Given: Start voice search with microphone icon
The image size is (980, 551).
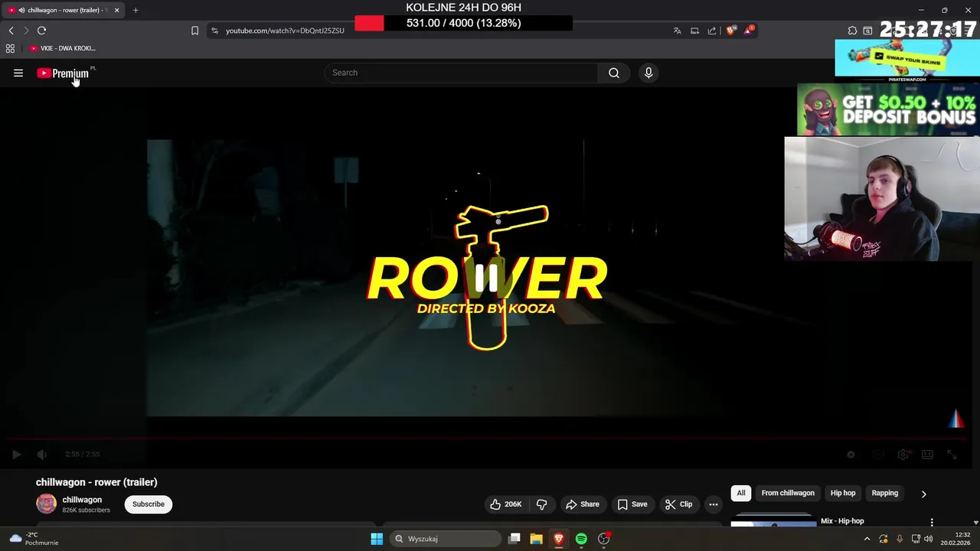Looking at the screenshot, I should [648, 73].
